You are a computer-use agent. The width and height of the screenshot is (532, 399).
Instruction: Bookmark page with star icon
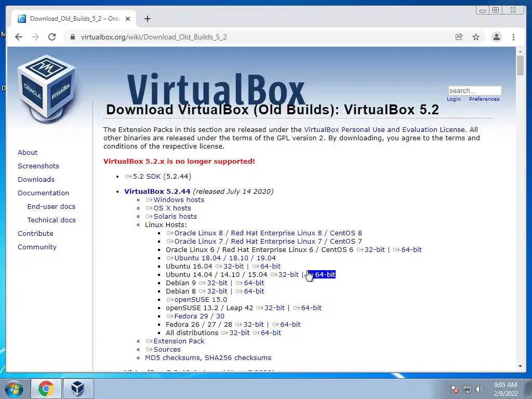coord(476,37)
